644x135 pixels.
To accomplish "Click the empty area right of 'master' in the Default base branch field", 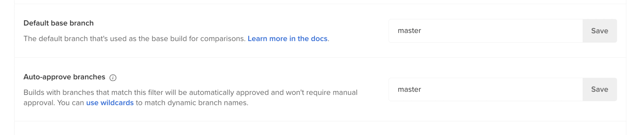I will (x=503, y=31).
